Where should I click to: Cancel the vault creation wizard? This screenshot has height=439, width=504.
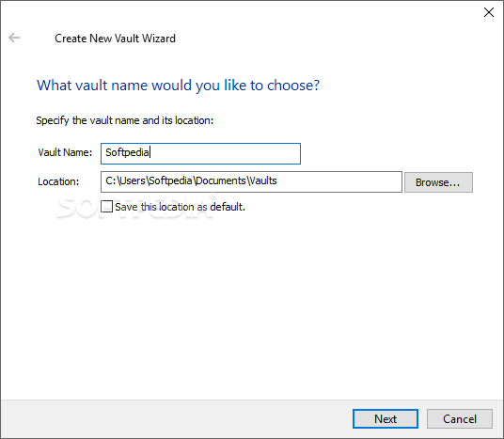click(460, 418)
